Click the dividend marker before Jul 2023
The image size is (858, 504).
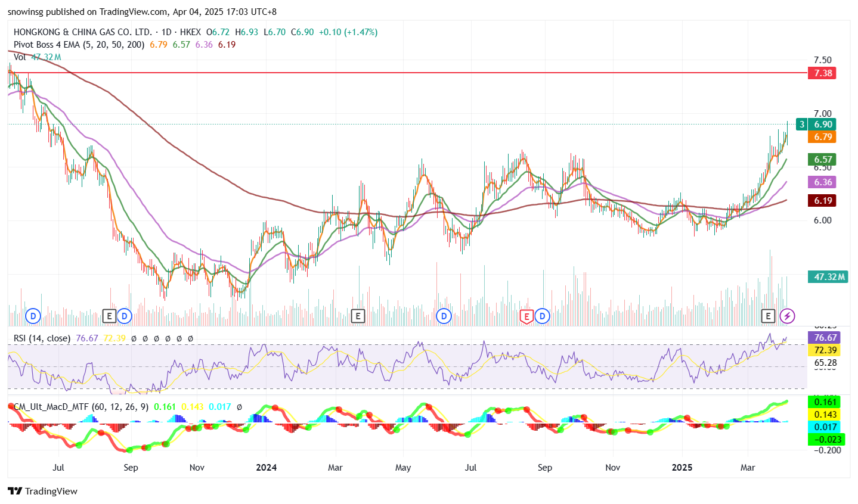tap(33, 316)
